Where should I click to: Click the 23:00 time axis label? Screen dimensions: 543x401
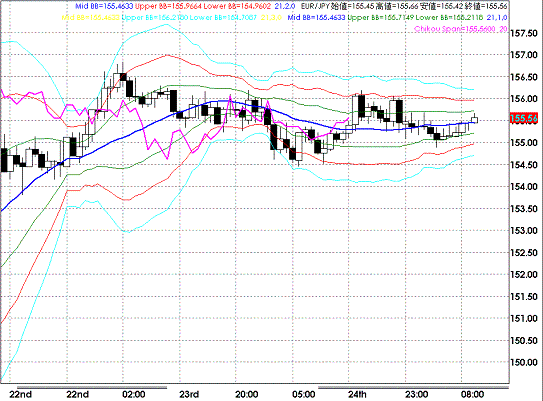pyautogui.click(x=416, y=394)
